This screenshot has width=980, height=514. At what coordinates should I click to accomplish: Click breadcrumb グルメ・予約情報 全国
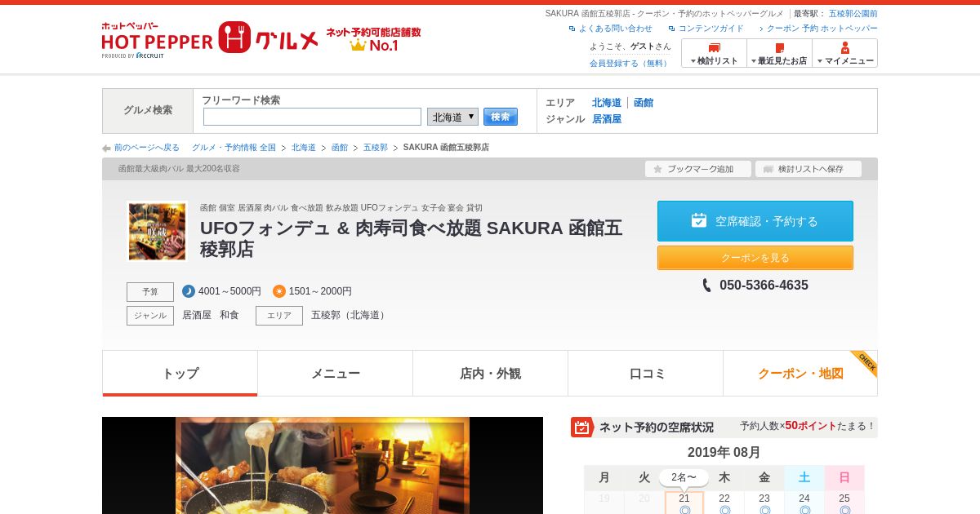click(234, 148)
